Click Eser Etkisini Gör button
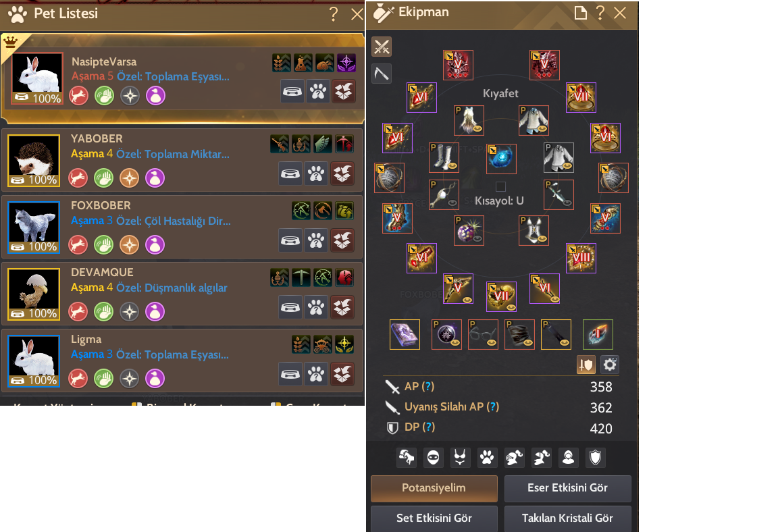The width and height of the screenshot is (778, 532). (x=567, y=488)
